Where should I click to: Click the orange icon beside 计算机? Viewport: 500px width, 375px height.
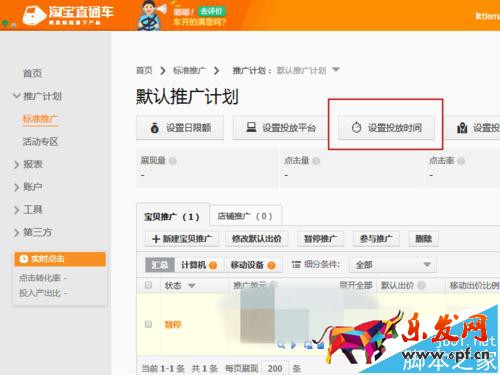pyautogui.click(x=213, y=265)
